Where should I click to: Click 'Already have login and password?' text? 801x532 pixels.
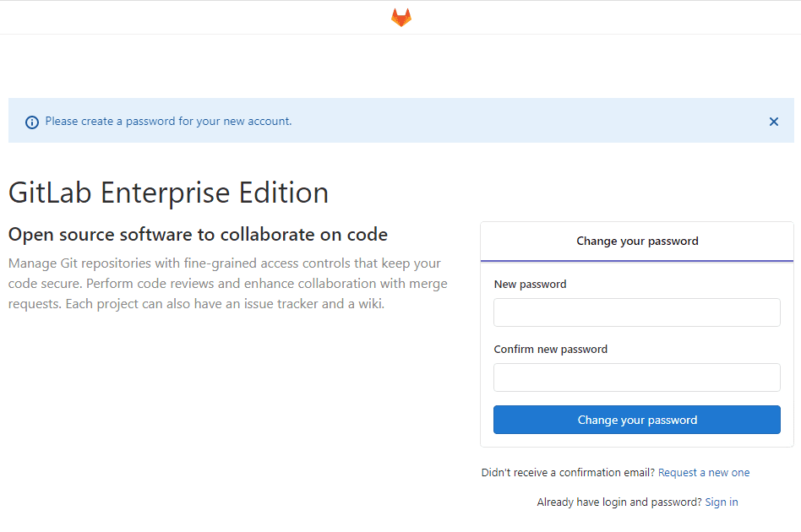[618, 502]
